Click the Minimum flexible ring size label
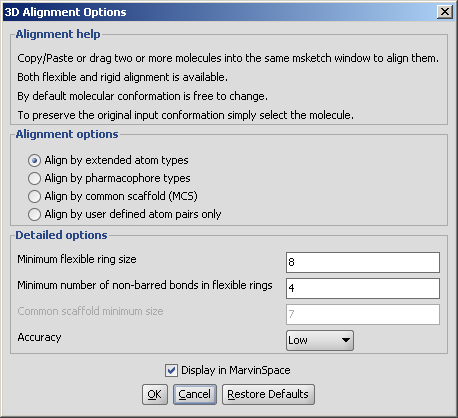 pos(77,259)
